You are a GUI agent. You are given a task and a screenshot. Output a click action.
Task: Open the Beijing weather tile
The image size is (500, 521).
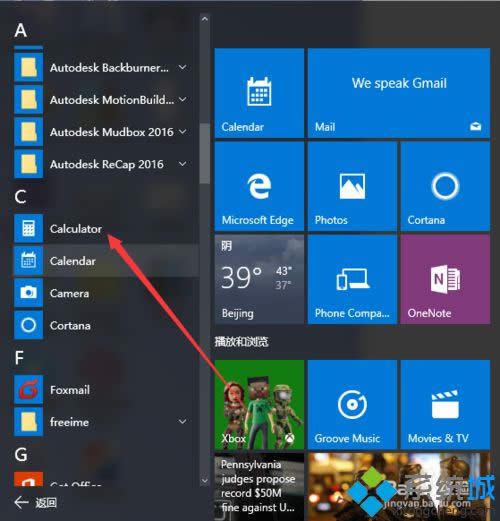tap(259, 279)
